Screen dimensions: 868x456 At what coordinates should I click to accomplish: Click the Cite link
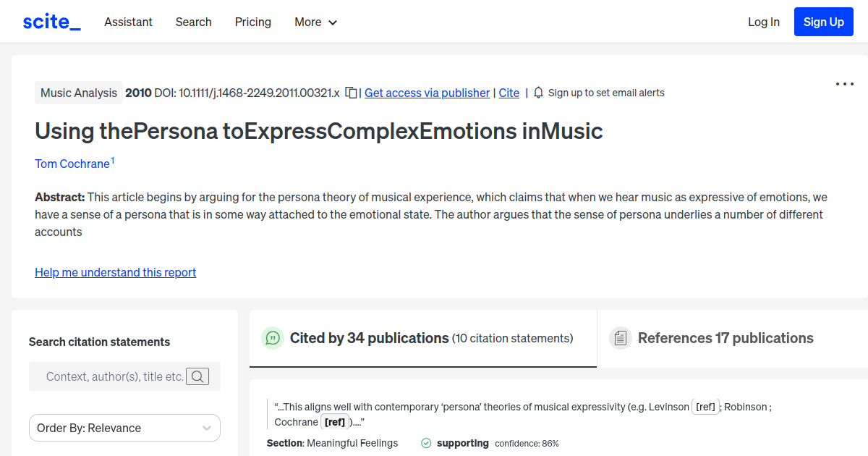coord(509,93)
